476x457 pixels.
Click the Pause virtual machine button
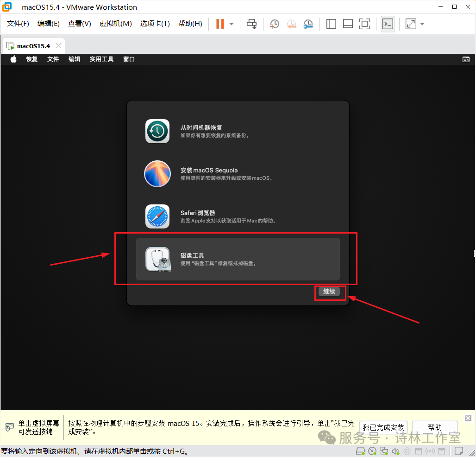tap(220, 24)
